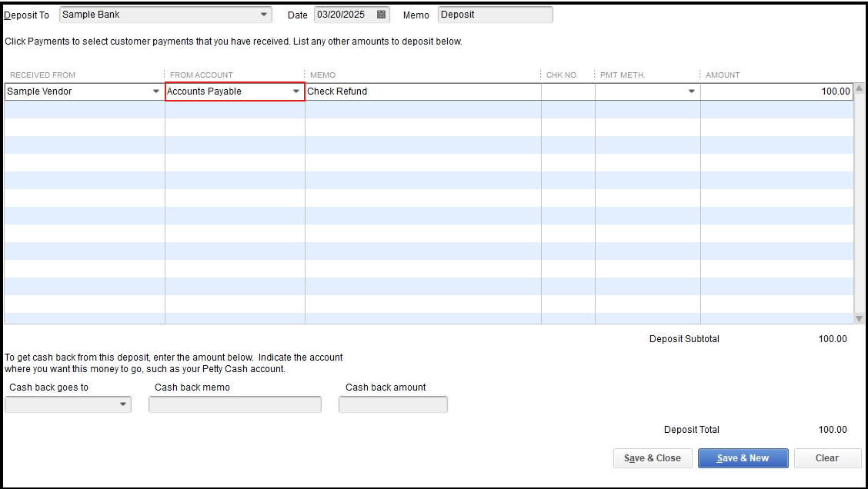The height and width of the screenshot is (489, 868).
Task: Expand the From Account dropdown arrow
Action: [x=296, y=91]
